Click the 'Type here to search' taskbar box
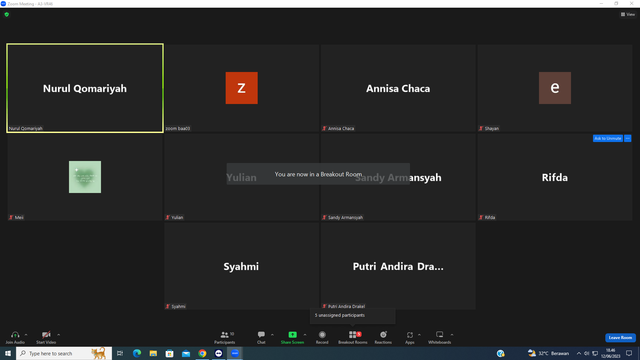Image resolution: width=640 pixels, height=360 pixels. pyautogui.click(x=64, y=353)
